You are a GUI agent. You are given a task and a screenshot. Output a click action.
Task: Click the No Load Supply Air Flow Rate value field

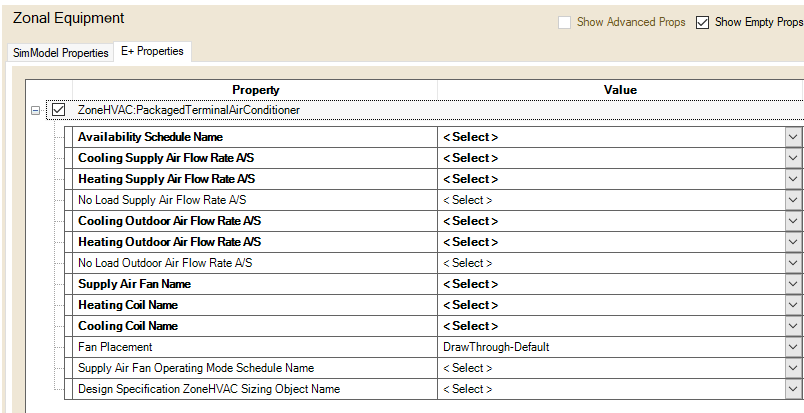[610, 200]
